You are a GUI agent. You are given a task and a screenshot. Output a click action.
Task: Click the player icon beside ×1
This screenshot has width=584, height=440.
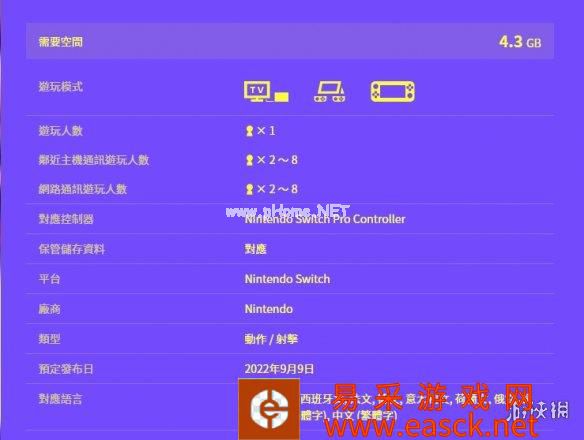pyautogui.click(x=250, y=131)
